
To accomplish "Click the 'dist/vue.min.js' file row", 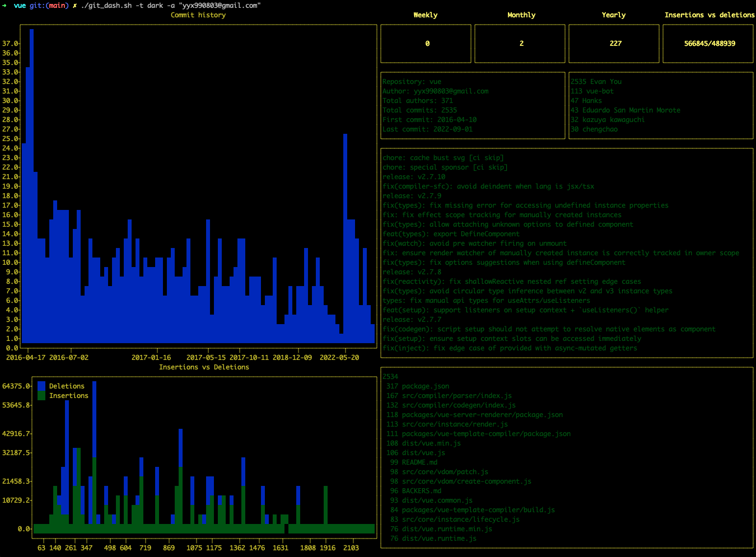I will 423,443.
